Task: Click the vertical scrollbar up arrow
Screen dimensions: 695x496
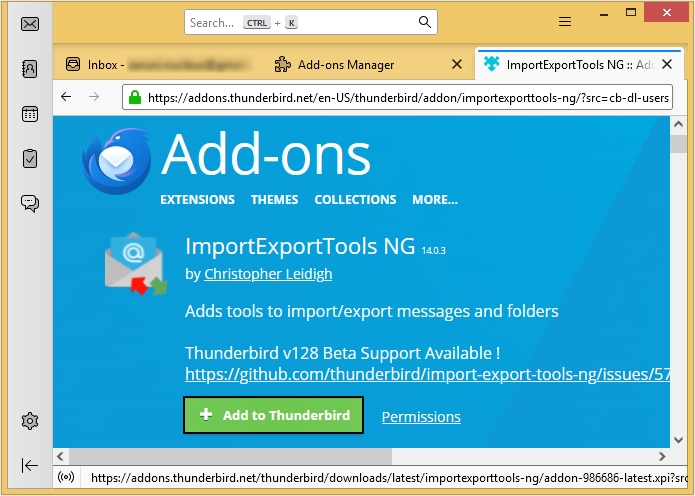Action: pos(678,125)
